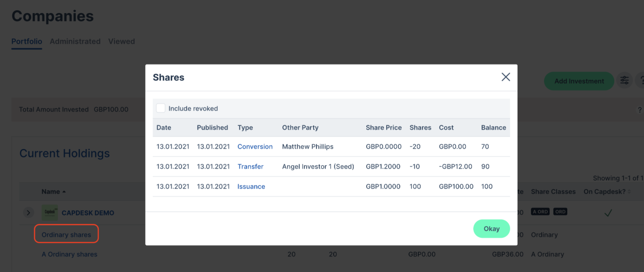Click the Share Classes column header
The height and width of the screenshot is (272, 644).
click(553, 191)
